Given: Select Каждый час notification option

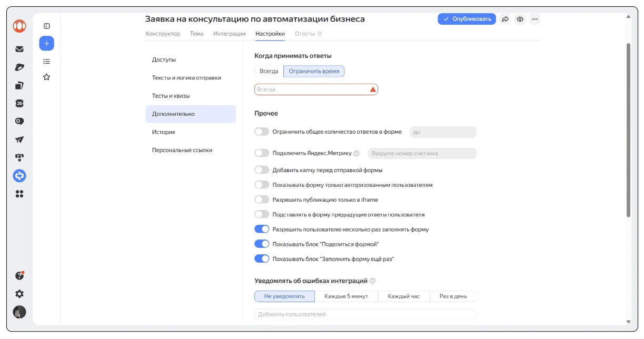Looking at the screenshot, I should click(x=404, y=296).
